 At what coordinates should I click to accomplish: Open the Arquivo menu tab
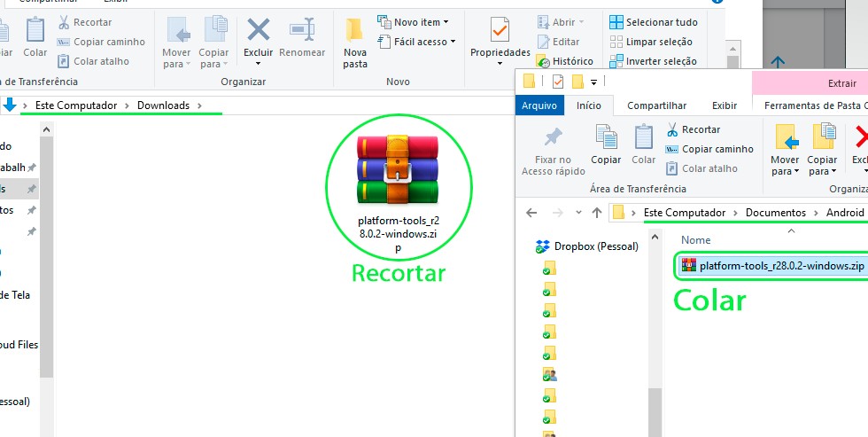[539, 105]
